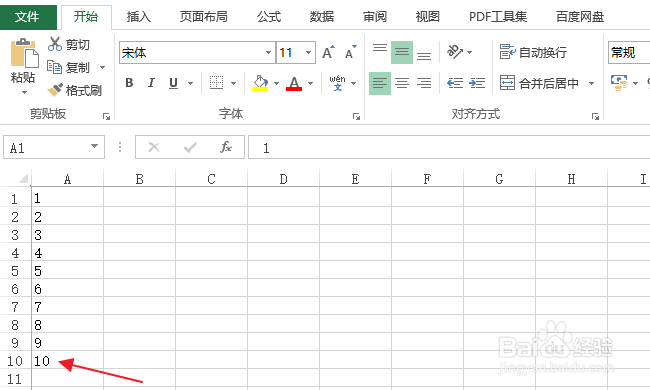Expand the paste options arrow
The image size is (650, 390).
pyautogui.click(x=24, y=92)
